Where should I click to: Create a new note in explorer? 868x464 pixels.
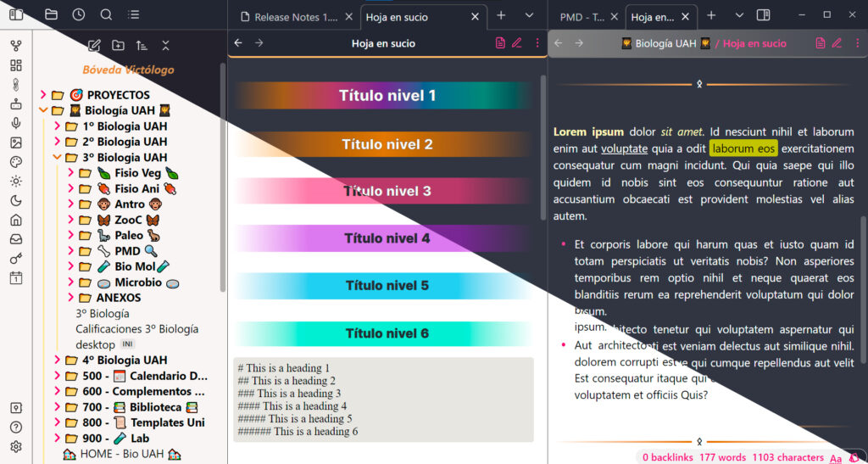tap(94, 46)
